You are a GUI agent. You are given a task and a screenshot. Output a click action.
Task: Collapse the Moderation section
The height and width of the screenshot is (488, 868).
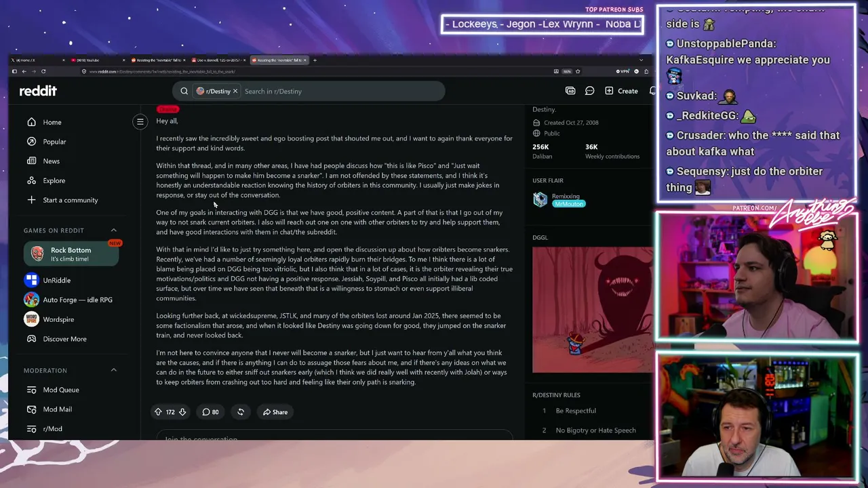tap(113, 370)
